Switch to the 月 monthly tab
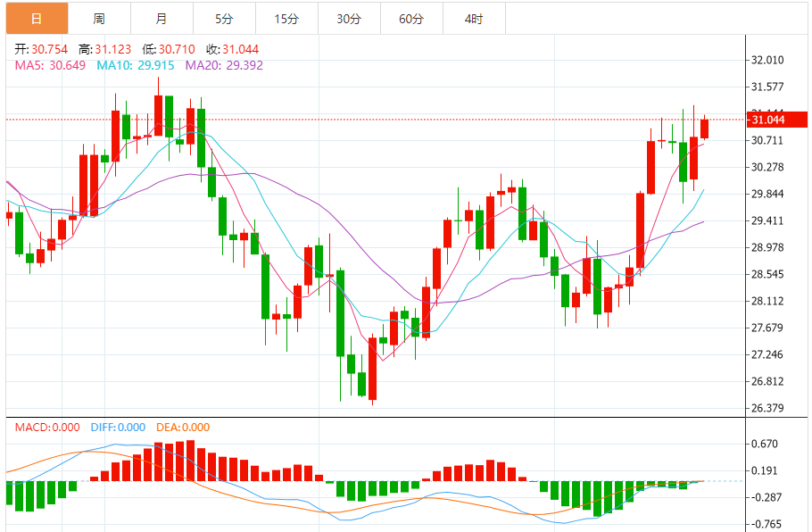Viewport: 812px width, 532px height. click(x=162, y=19)
